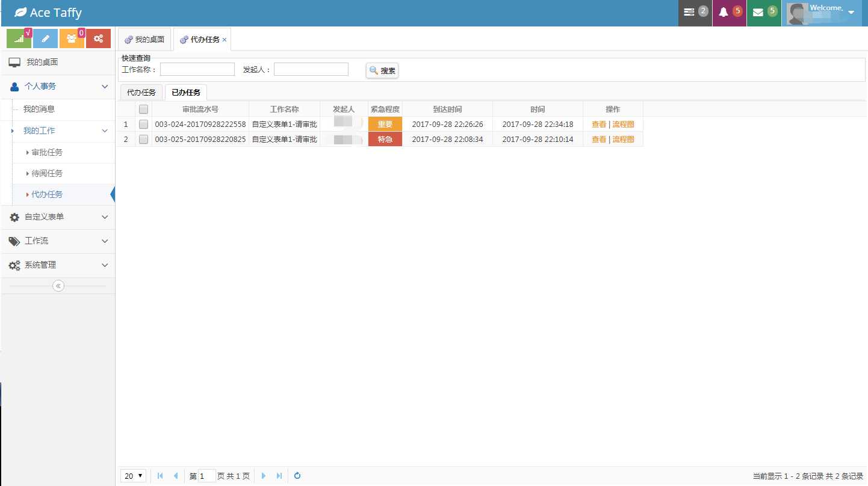Click serial number 003-024-20170928222558
This screenshot has width=868, height=486.
click(x=200, y=125)
